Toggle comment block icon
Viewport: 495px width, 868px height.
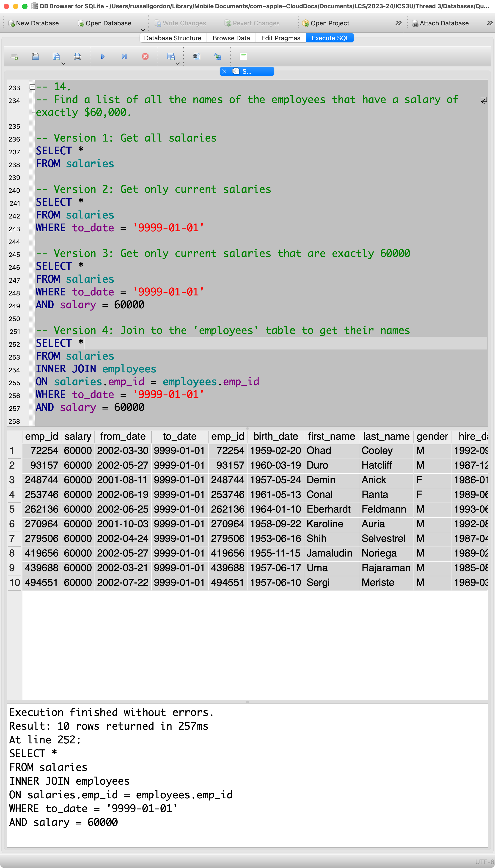tap(243, 57)
